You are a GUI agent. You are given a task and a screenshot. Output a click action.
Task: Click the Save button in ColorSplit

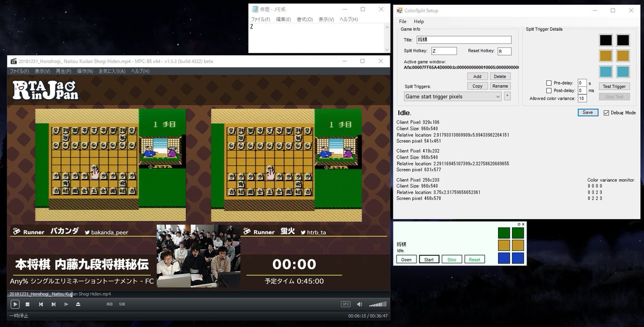click(588, 113)
